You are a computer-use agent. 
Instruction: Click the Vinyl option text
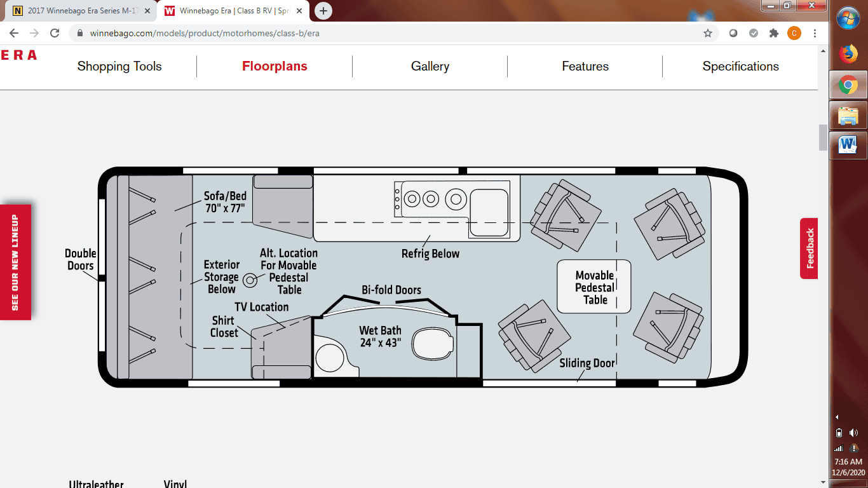pos(175,484)
